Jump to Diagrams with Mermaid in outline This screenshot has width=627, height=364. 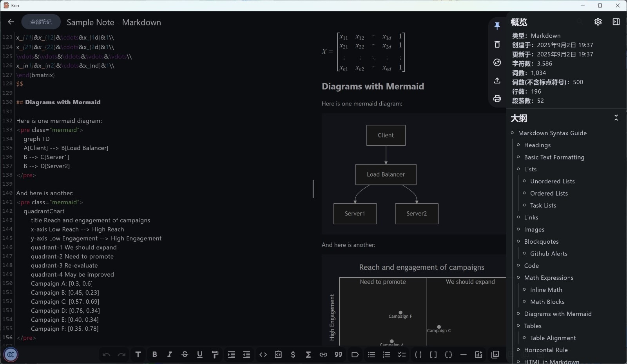[x=558, y=314]
